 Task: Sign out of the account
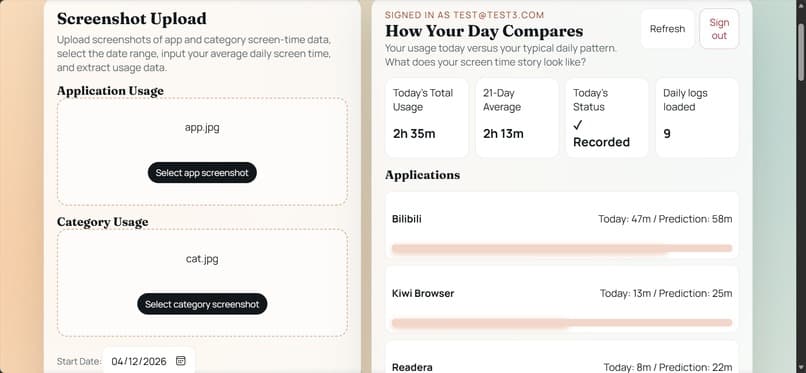719,29
